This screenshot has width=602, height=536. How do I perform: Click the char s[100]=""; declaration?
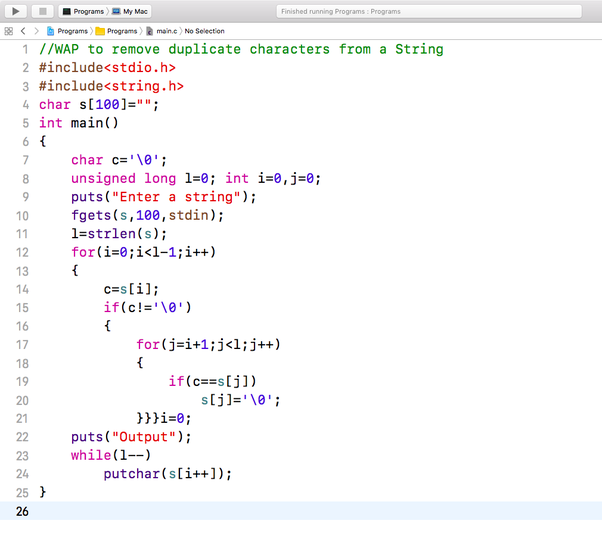coord(99,104)
